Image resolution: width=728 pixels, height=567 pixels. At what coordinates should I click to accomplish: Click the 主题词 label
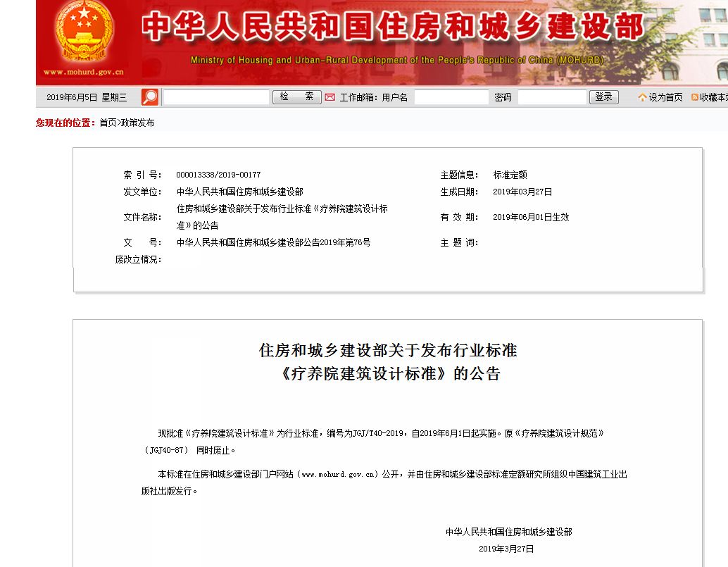click(459, 242)
